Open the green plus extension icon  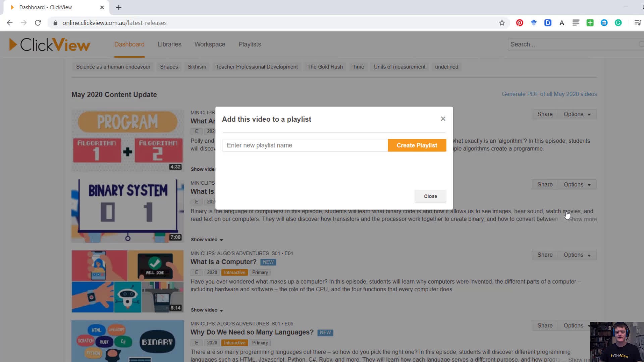coord(590,23)
